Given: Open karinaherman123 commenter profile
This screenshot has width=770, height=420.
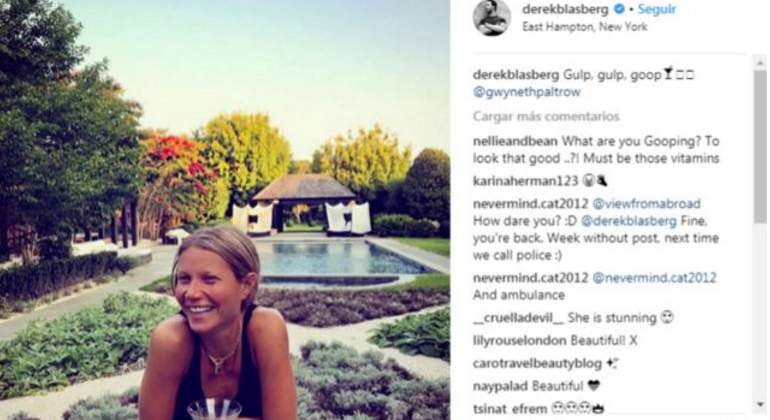Looking at the screenshot, I should (x=525, y=181).
